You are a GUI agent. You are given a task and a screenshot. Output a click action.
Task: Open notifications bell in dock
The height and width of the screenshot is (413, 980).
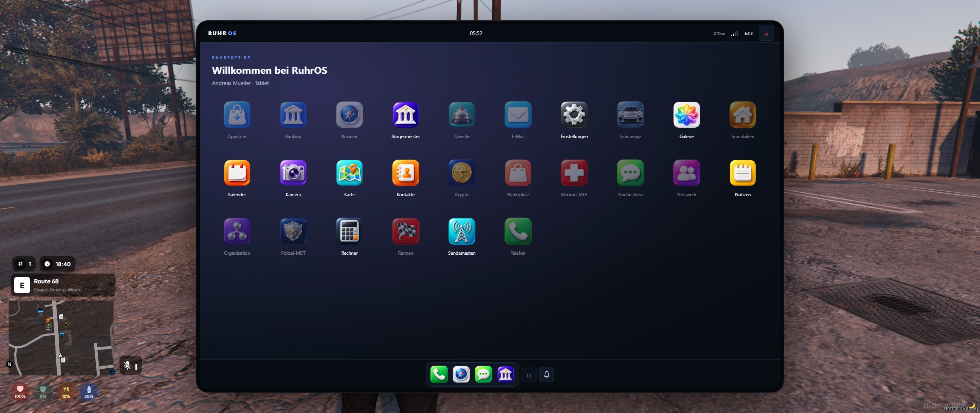(x=547, y=375)
